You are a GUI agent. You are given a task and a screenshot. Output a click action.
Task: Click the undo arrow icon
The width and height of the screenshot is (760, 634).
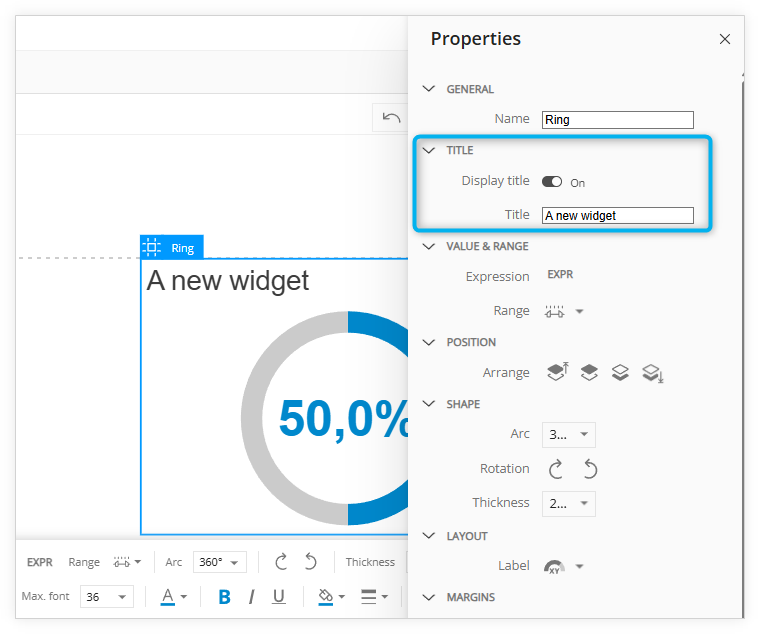pos(391,118)
